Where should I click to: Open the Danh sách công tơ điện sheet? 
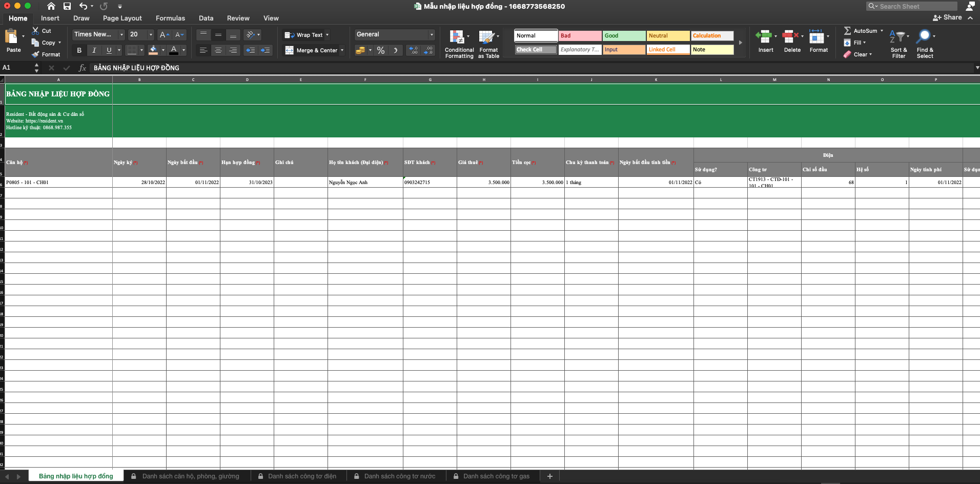coord(301,476)
